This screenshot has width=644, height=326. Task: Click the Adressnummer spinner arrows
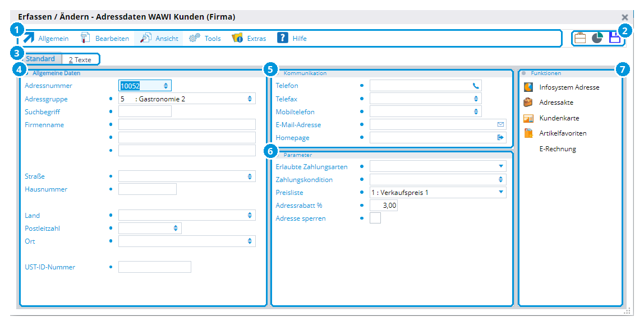click(x=165, y=86)
